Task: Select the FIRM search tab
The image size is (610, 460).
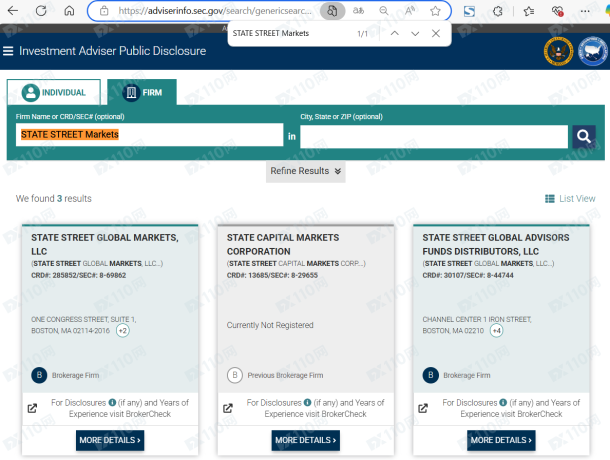Action: (x=142, y=92)
